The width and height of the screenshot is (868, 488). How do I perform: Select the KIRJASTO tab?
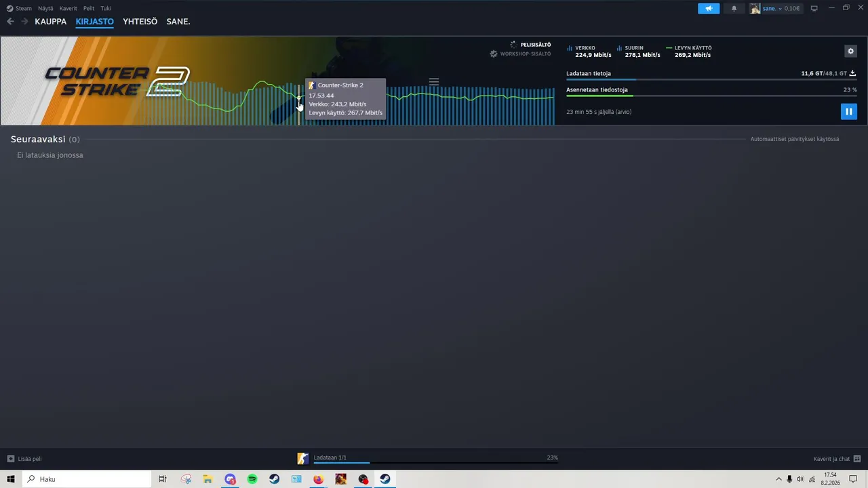pyautogui.click(x=95, y=22)
